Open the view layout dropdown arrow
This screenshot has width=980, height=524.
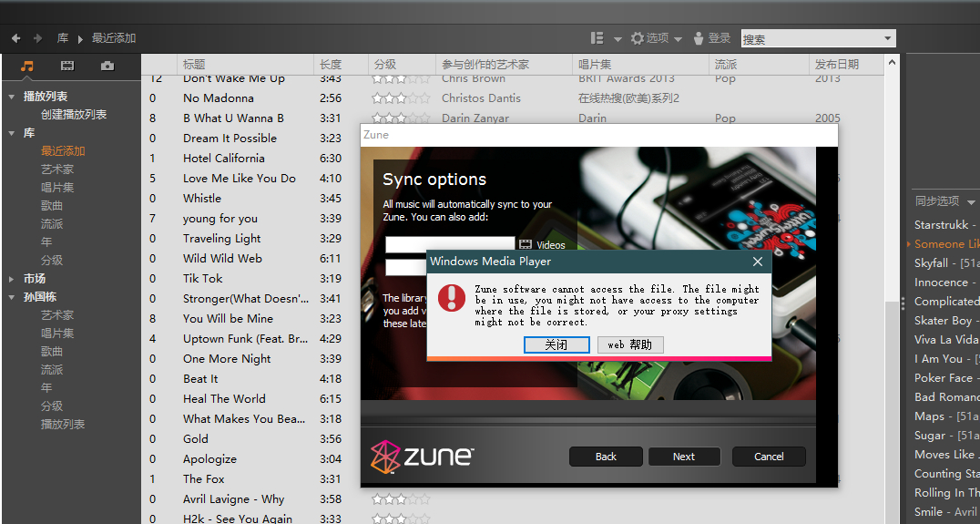click(618, 39)
